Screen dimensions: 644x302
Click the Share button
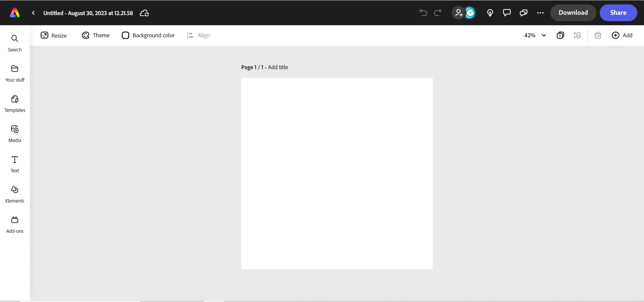(618, 13)
